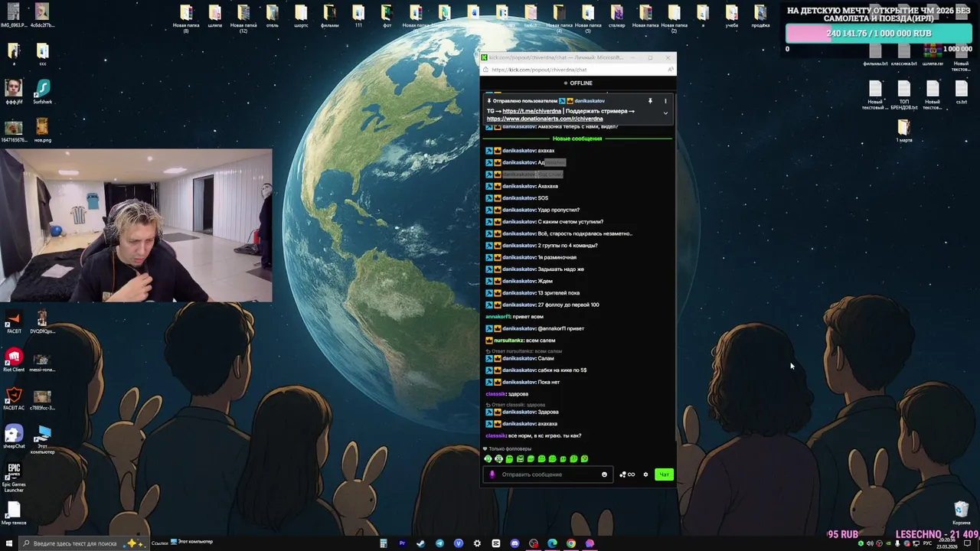Open ТОП БРЕНДОВ.txt file
Image resolution: width=980 pixels, height=551 pixels.
point(904,95)
